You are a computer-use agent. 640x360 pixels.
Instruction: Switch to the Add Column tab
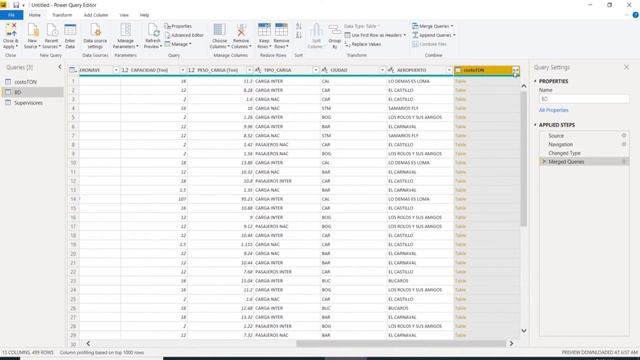tap(96, 15)
